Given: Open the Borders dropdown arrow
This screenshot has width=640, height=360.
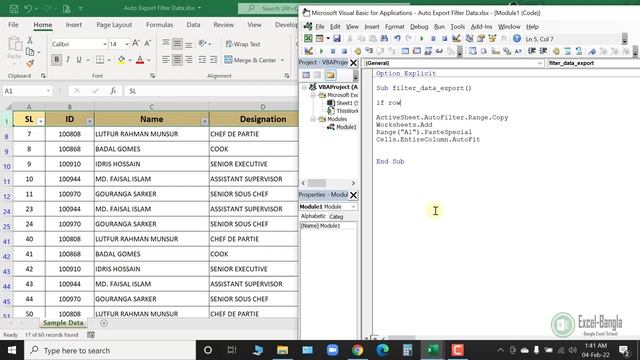Looking at the screenshot, I should tap(109, 60).
